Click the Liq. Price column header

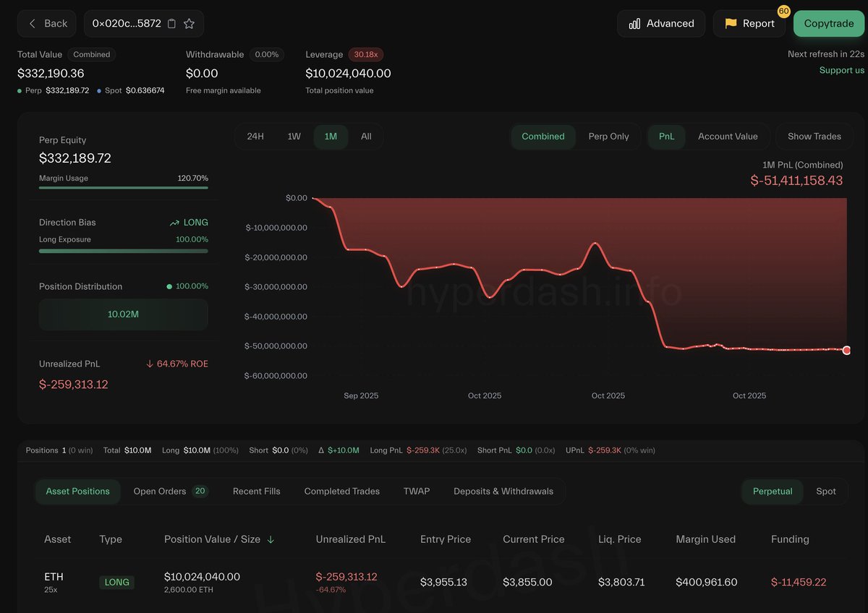coord(620,539)
